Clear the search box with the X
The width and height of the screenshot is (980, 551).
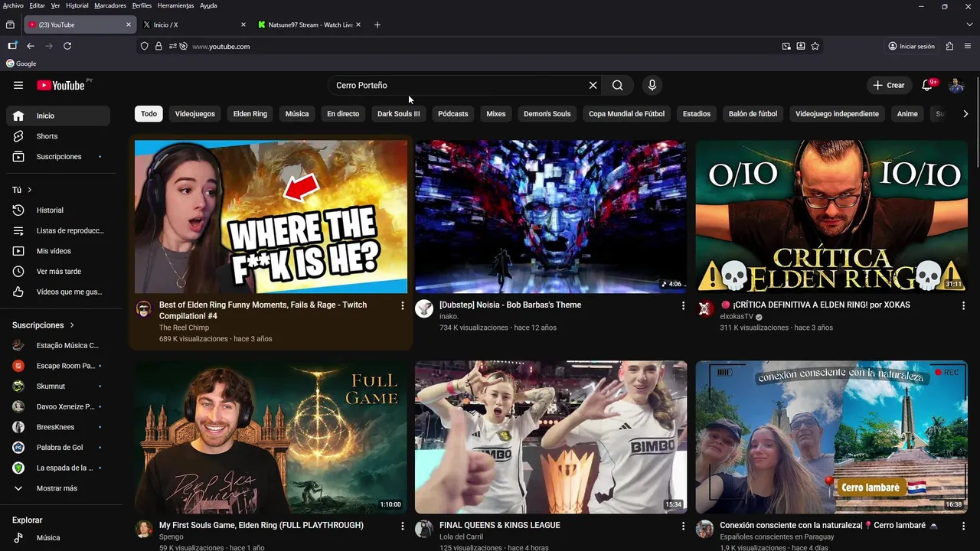pos(593,86)
